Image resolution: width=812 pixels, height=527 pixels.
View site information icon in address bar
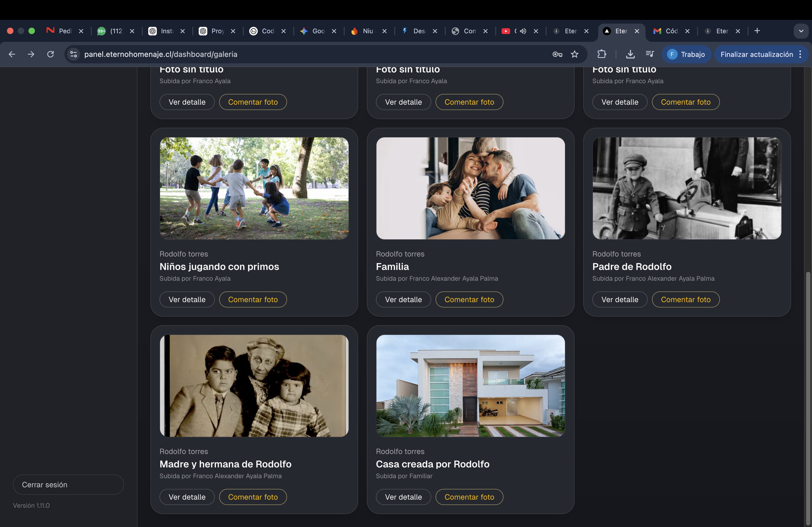point(73,54)
